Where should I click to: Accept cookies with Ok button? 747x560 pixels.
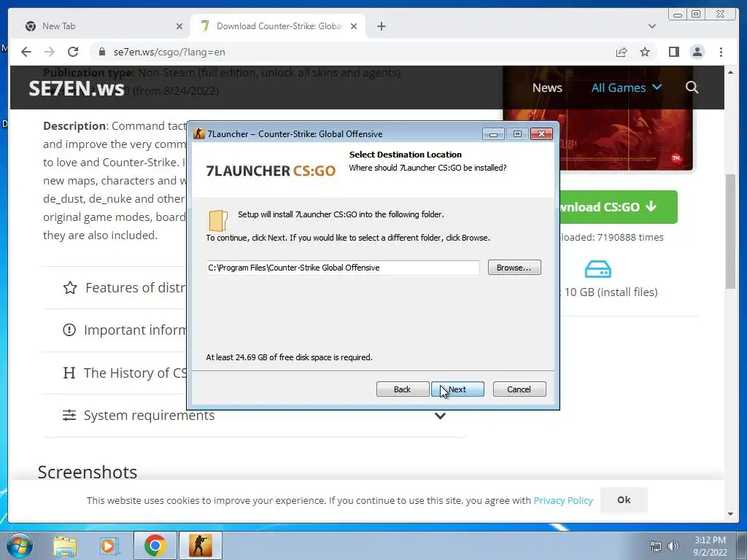click(x=624, y=500)
